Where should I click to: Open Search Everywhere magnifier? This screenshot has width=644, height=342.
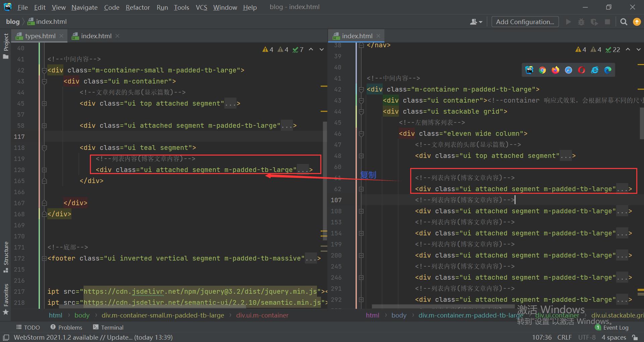click(624, 22)
